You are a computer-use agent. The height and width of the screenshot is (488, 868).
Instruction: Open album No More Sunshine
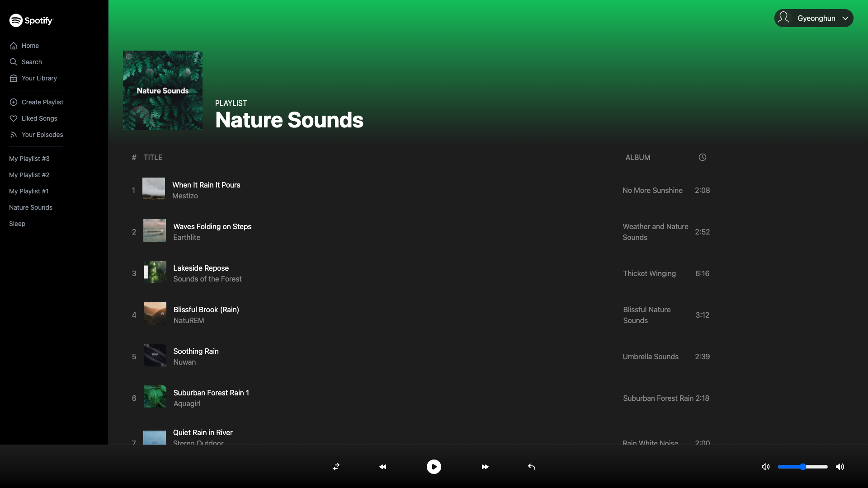pos(652,190)
